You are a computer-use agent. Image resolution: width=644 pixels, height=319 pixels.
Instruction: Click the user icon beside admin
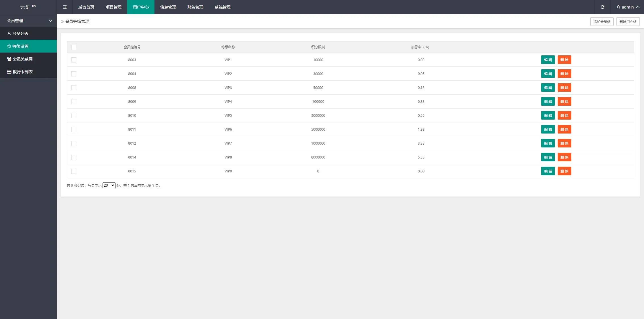pyautogui.click(x=618, y=7)
